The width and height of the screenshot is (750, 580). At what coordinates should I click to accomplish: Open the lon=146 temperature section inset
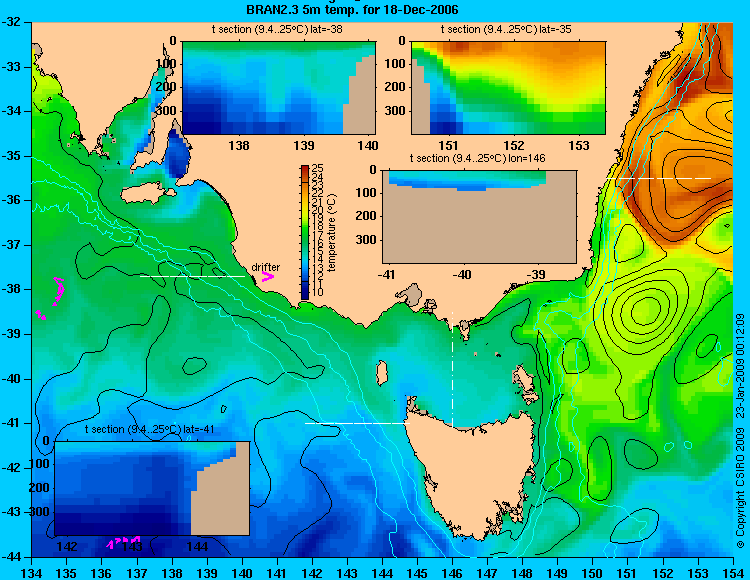click(x=479, y=217)
